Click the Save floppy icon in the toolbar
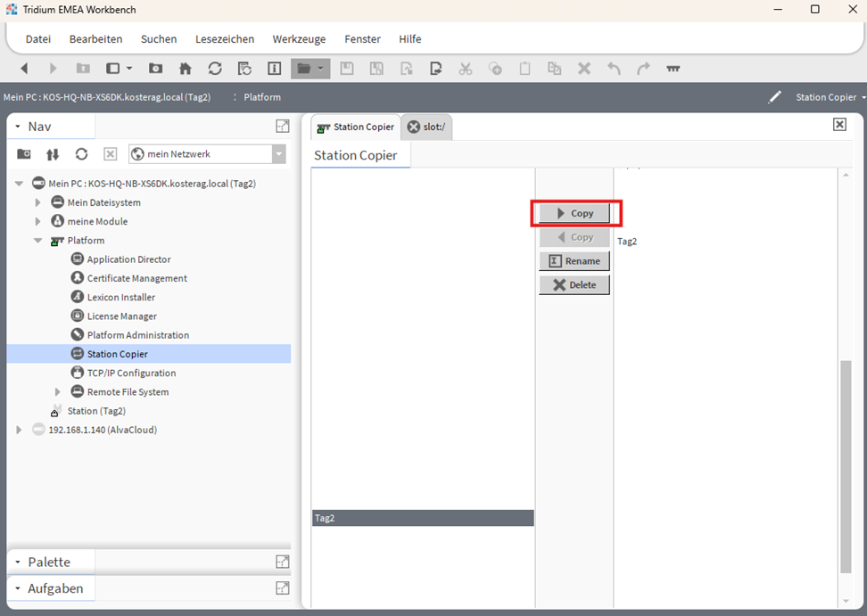867x616 pixels. 347,69
